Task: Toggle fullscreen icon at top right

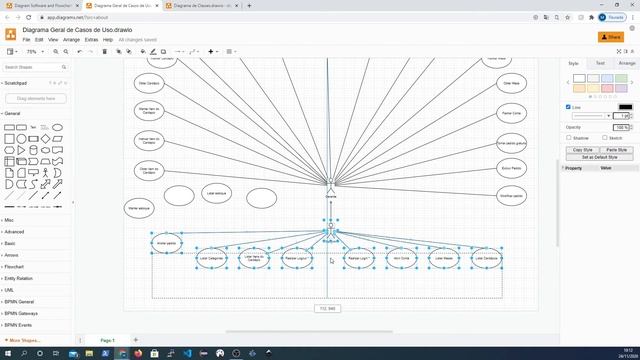Action: point(619,51)
